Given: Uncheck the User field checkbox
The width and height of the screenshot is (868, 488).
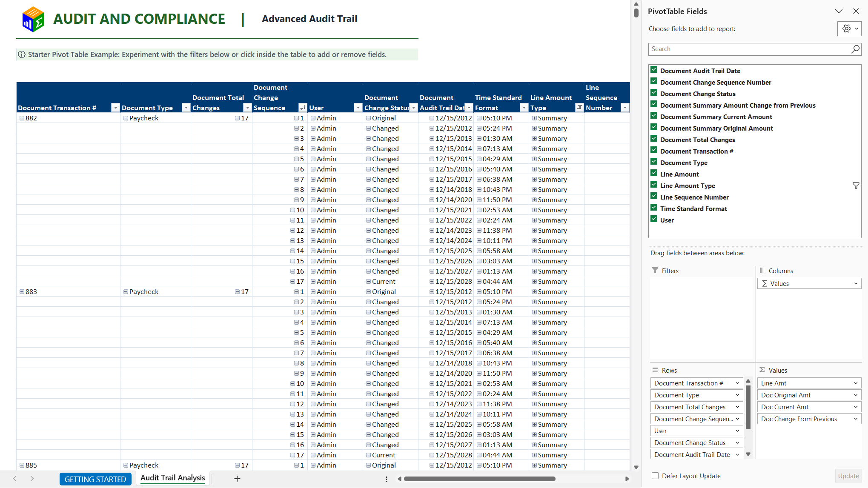Looking at the screenshot, I should pos(654,219).
